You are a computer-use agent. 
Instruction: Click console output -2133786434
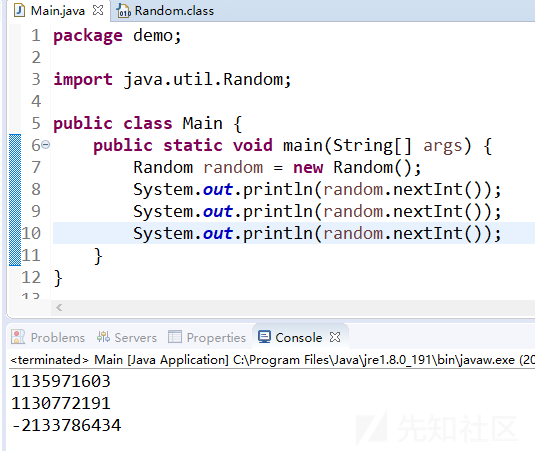pyautogui.click(x=66, y=425)
